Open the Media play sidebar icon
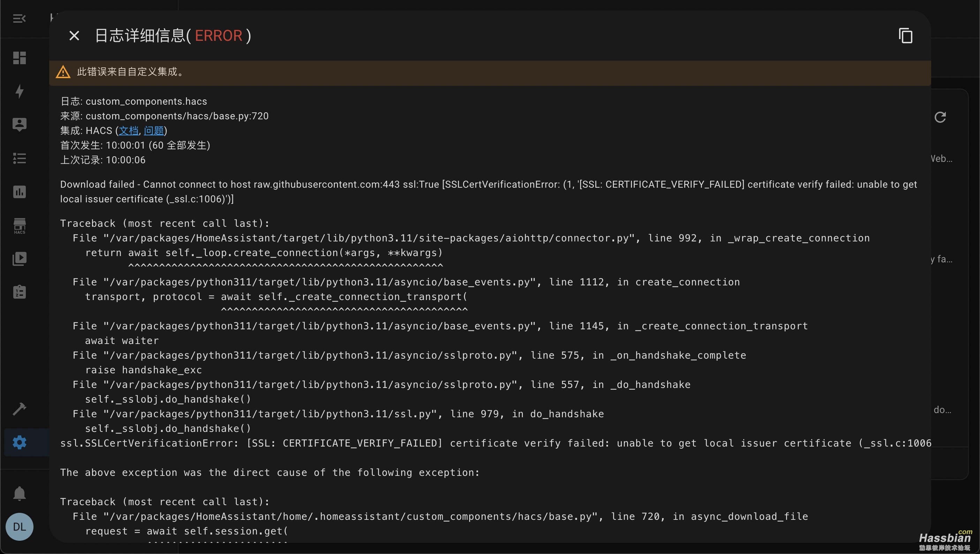The height and width of the screenshot is (554, 980). click(x=20, y=259)
